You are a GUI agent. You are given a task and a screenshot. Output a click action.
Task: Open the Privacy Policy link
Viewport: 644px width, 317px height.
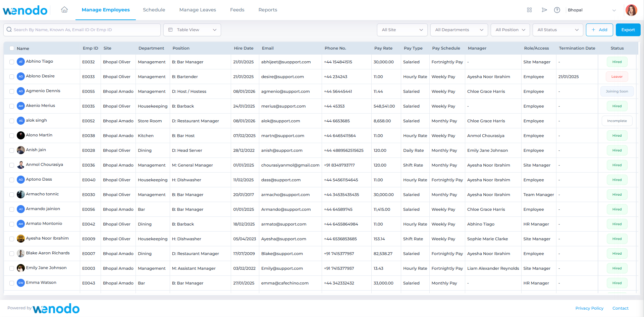tap(589, 308)
